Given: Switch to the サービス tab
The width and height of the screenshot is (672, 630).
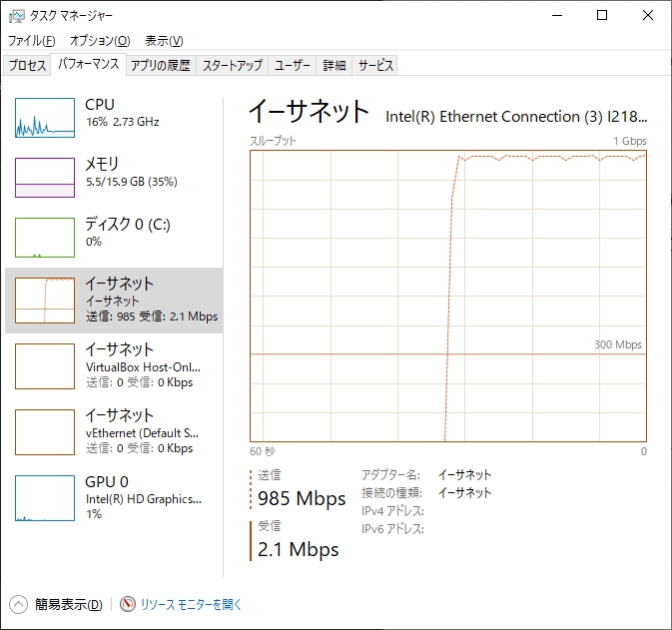Looking at the screenshot, I should (375, 66).
